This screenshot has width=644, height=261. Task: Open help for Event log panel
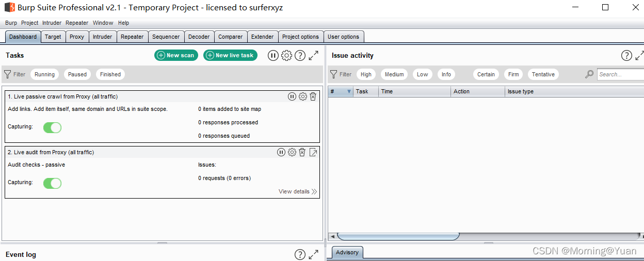300,255
